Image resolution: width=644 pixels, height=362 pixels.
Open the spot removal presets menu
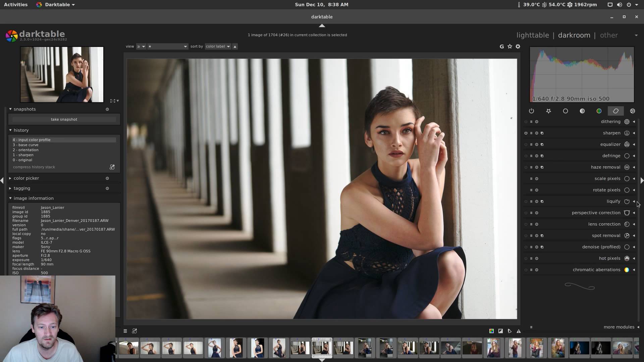coord(531,236)
